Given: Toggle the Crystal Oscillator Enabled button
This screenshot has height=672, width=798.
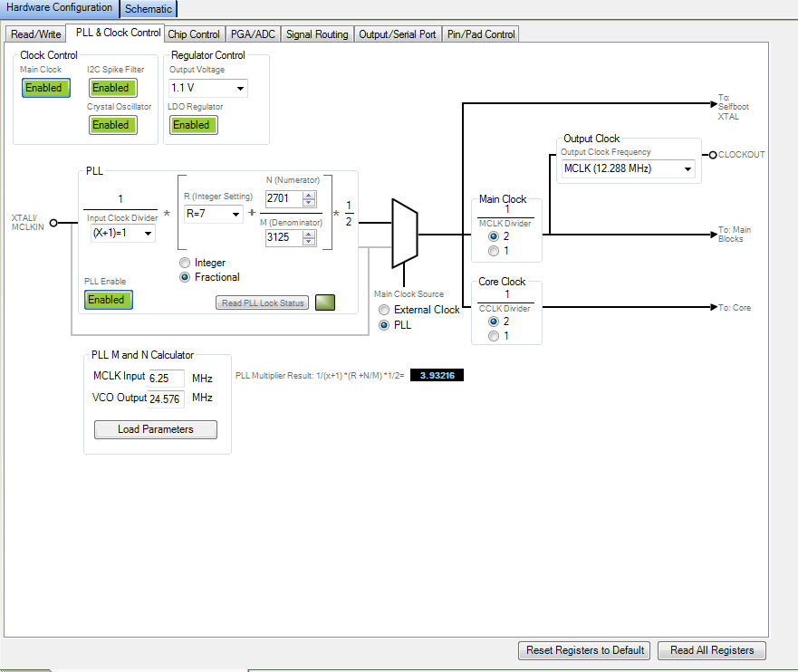Looking at the screenshot, I should 113,125.
